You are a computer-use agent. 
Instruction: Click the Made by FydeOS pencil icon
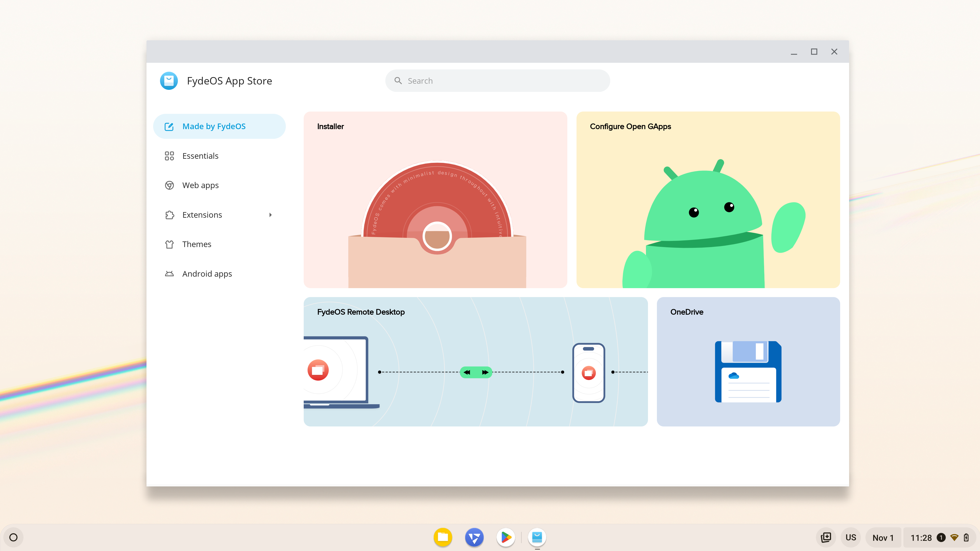tap(169, 126)
